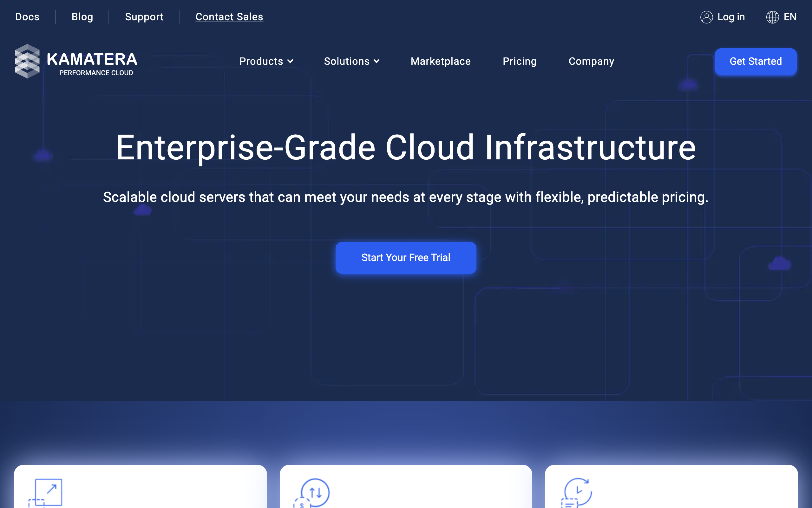Go to the Marketplace page
This screenshot has width=812, height=508.
tap(441, 62)
